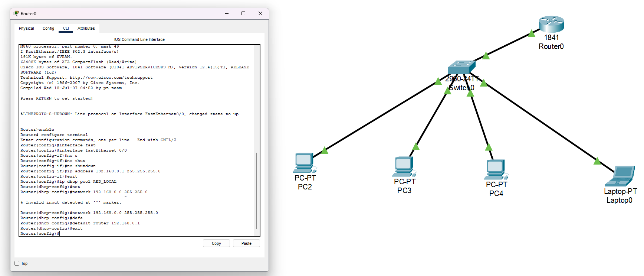Click the Laptop0 device icon

620,176
